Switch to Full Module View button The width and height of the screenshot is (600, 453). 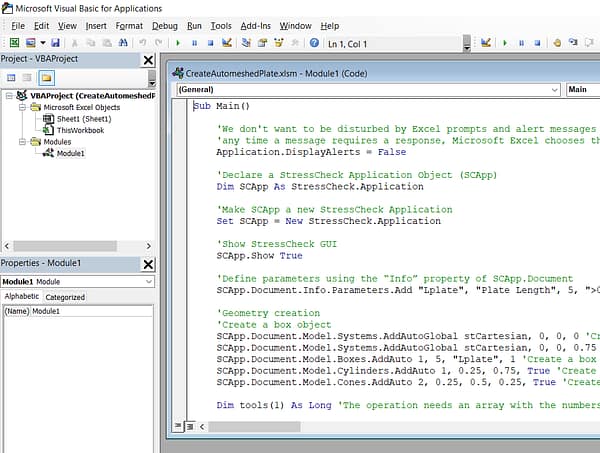188,426
